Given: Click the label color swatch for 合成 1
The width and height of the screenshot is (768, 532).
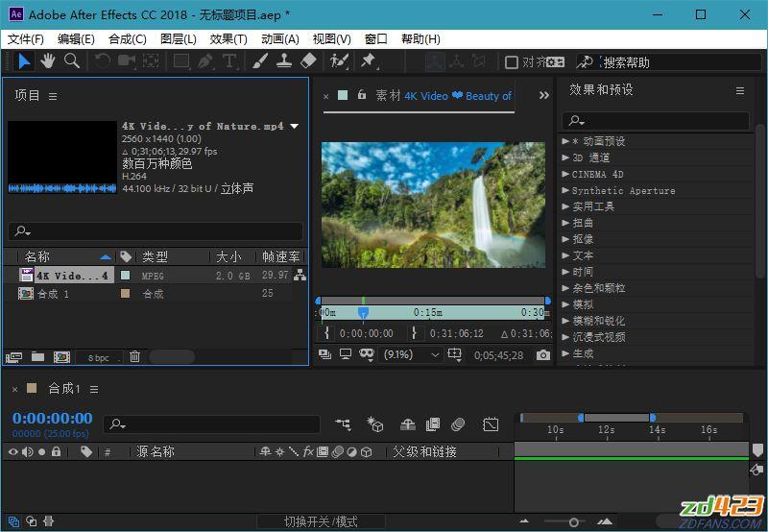Looking at the screenshot, I should (126, 294).
